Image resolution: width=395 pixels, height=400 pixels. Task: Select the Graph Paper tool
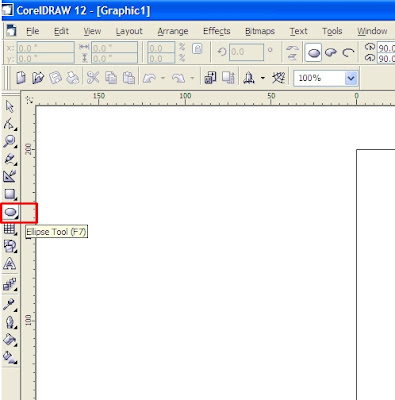pos(10,229)
